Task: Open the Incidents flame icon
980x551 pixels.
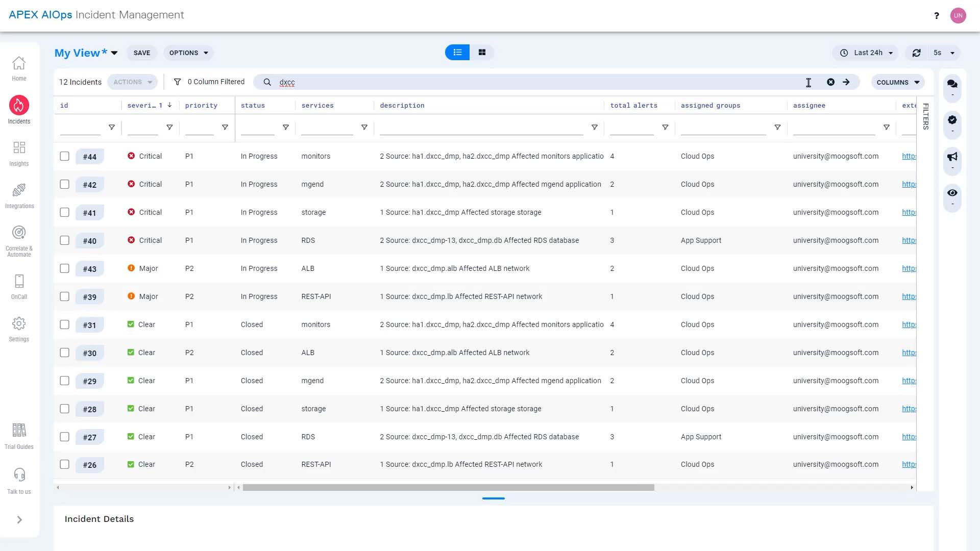Action: [19, 106]
